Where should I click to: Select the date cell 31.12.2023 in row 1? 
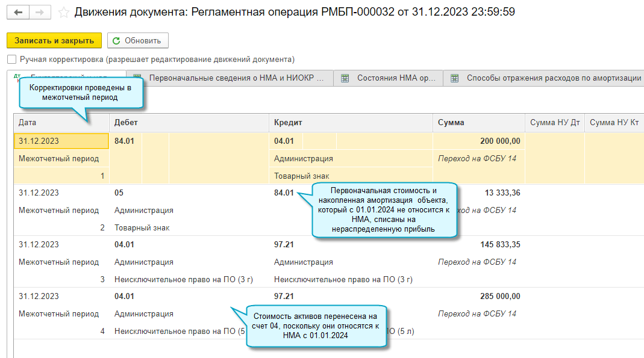tap(61, 141)
